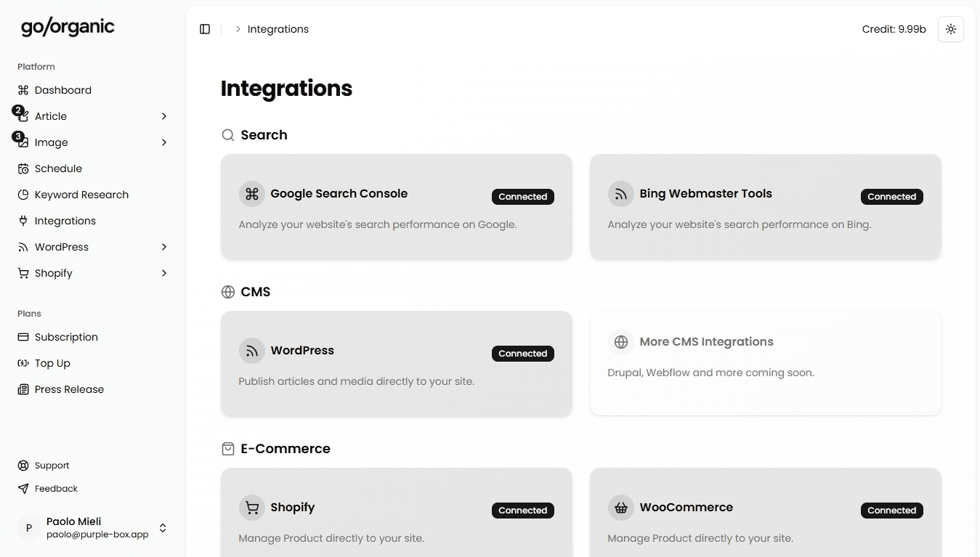Viewport: 980px width, 557px height.
Task: Click the Integrations breadcrumb link
Action: [278, 29]
